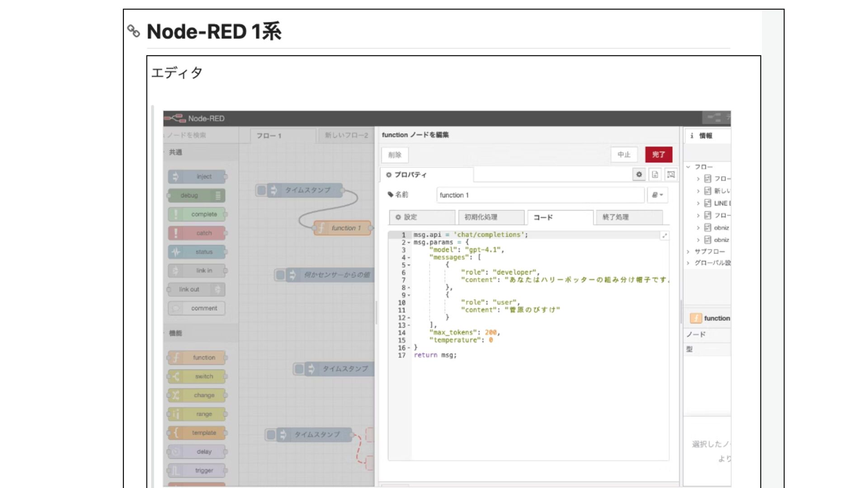Screen dimensions: 868x488
Task: Click the 中止 cancel button
Action: (624, 155)
